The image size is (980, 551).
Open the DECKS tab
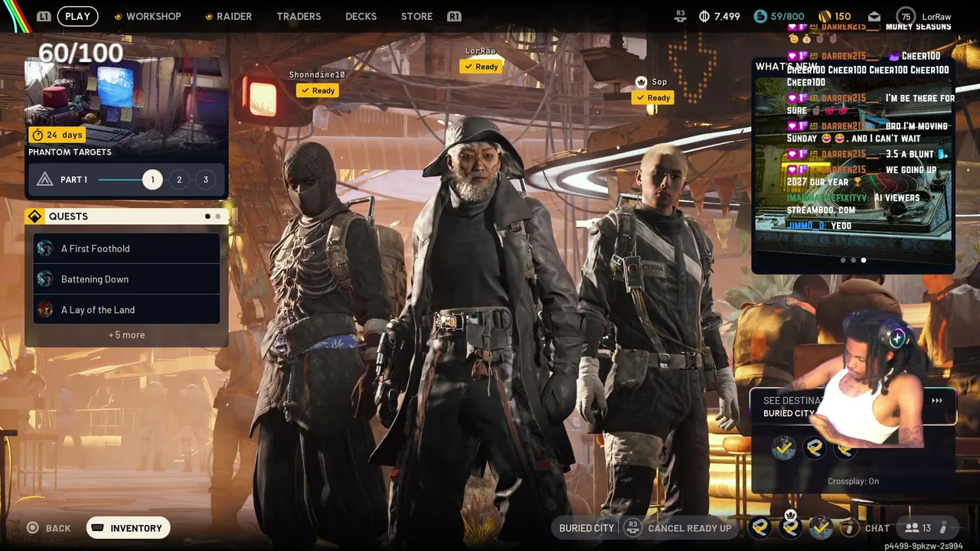pos(361,16)
